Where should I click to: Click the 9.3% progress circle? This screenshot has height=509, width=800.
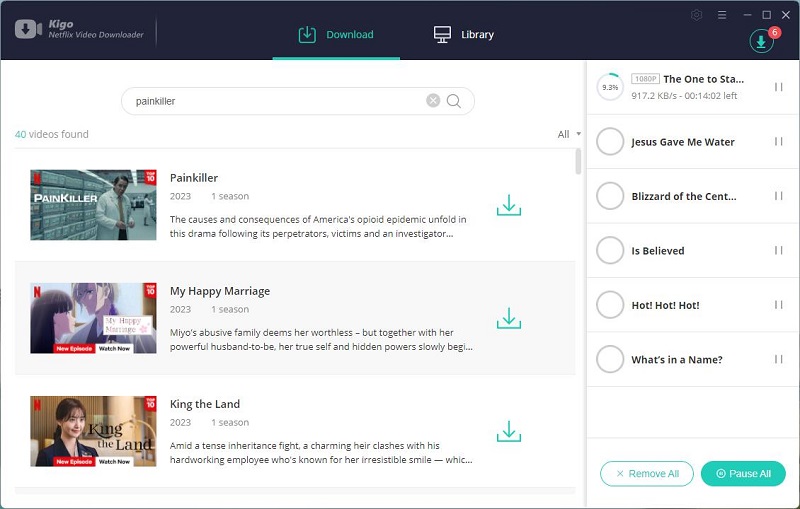point(610,87)
